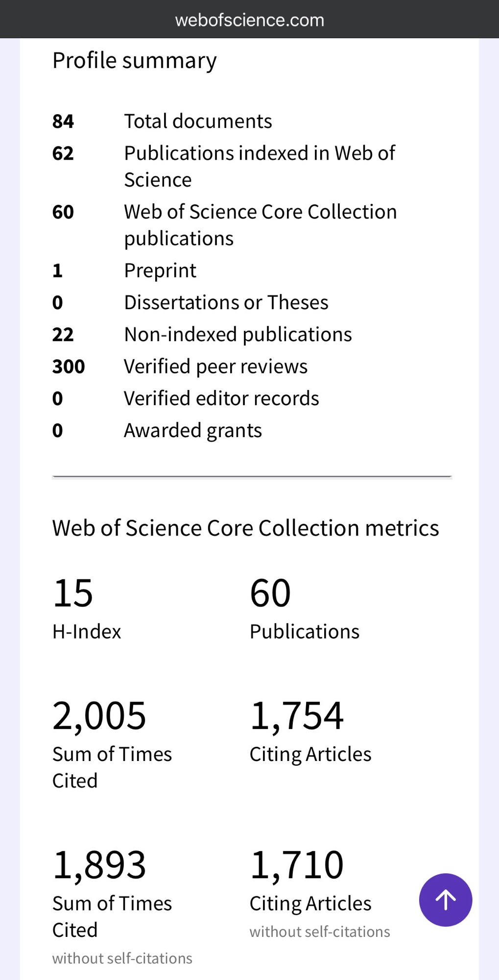Viewport: 499px width, 980px height.
Task: Click the Awarded grants entry
Action: tap(192, 430)
